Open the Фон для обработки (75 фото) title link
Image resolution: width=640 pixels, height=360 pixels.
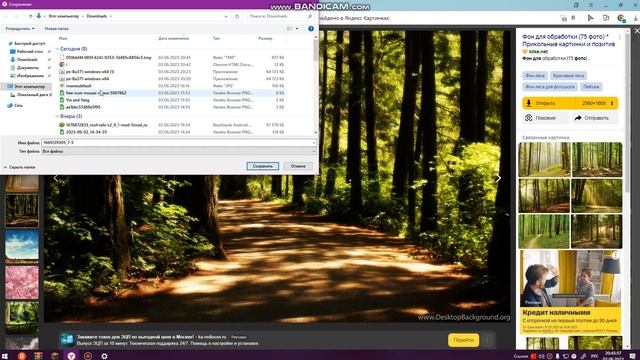[568, 40]
